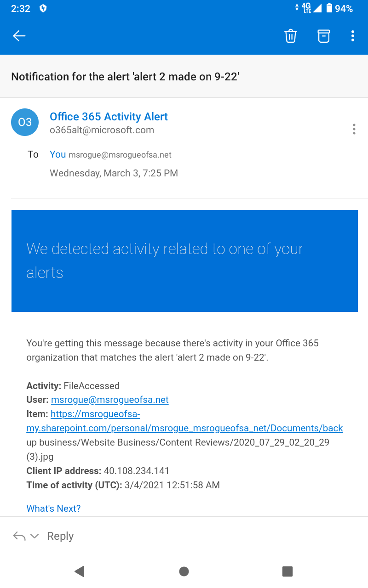Delete this email with trash icon
Screen dimensions: 368x588
click(x=291, y=36)
